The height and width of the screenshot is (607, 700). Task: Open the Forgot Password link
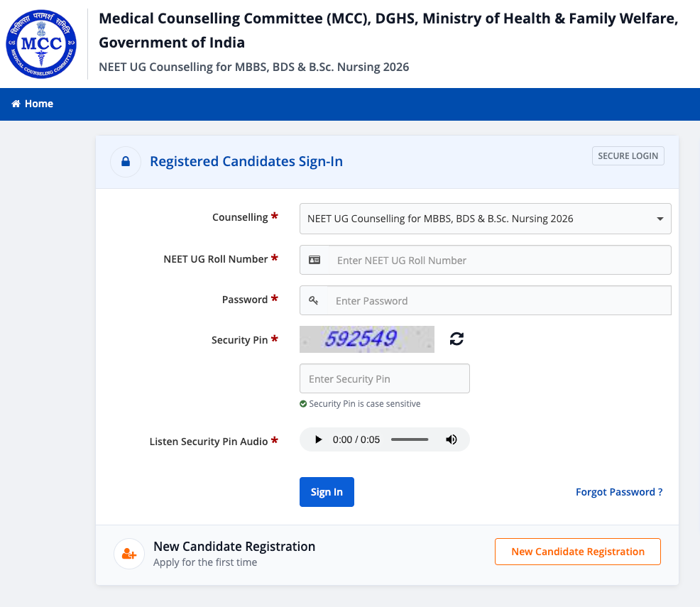[619, 492]
